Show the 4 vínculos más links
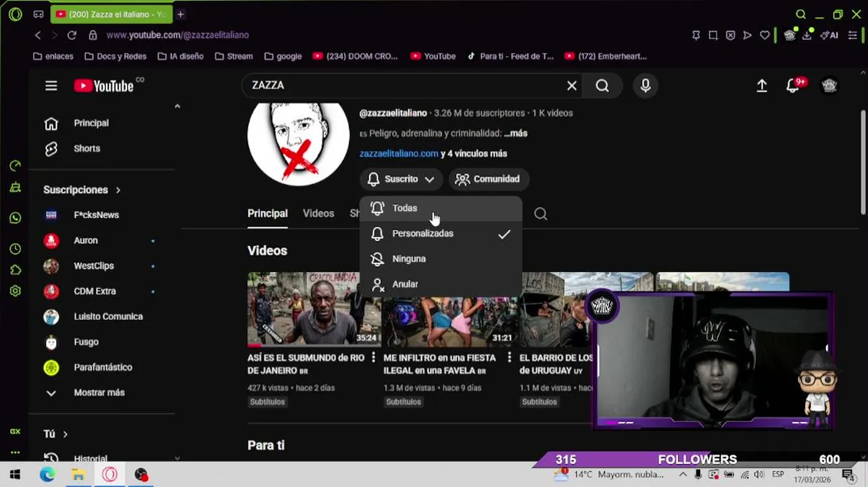 point(474,154)
